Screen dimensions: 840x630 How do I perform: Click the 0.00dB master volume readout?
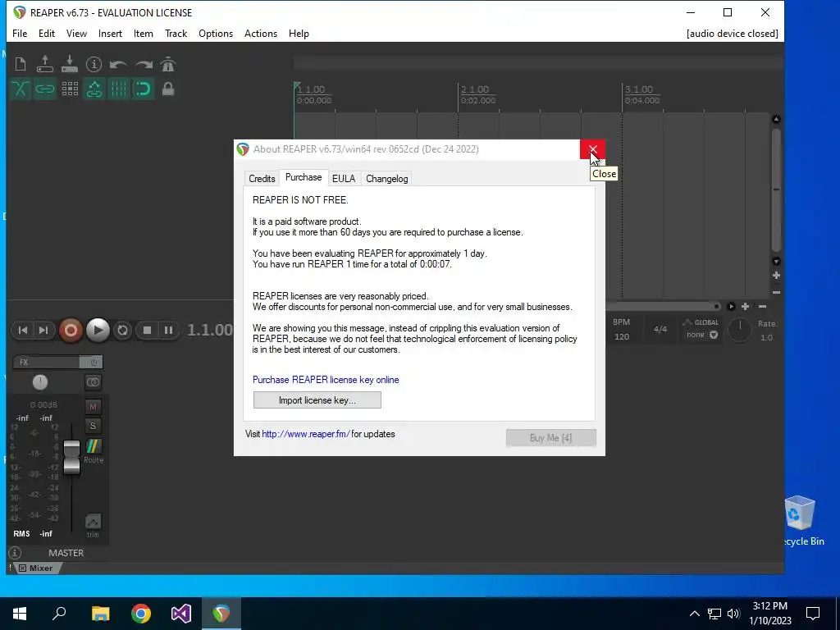coord(44,404)
